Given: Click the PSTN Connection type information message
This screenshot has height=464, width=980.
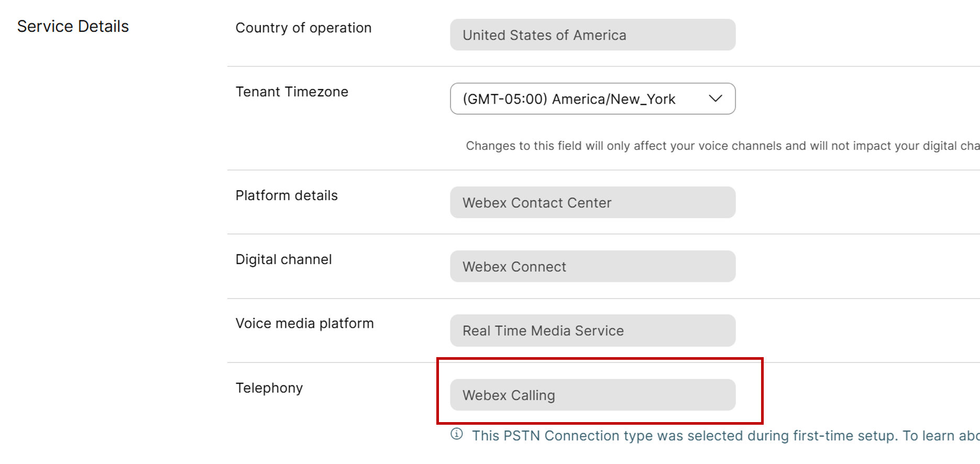Looking at the screenshot, I should pos(681,436).
